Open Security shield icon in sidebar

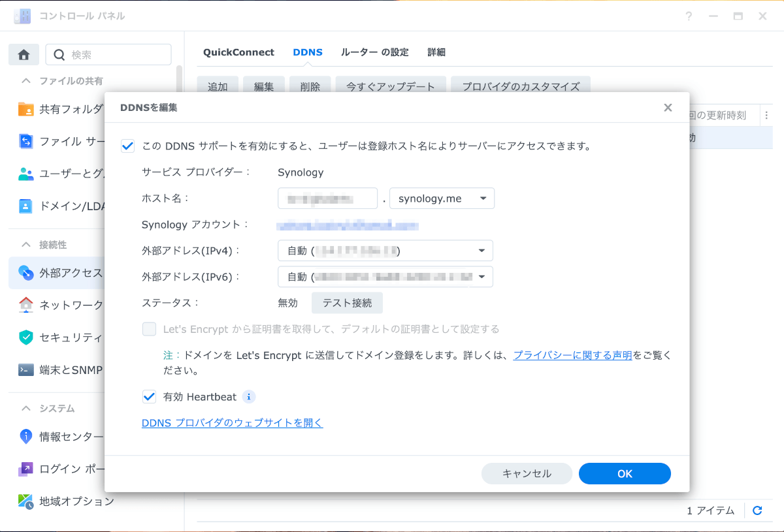click(x=25, y=337)
